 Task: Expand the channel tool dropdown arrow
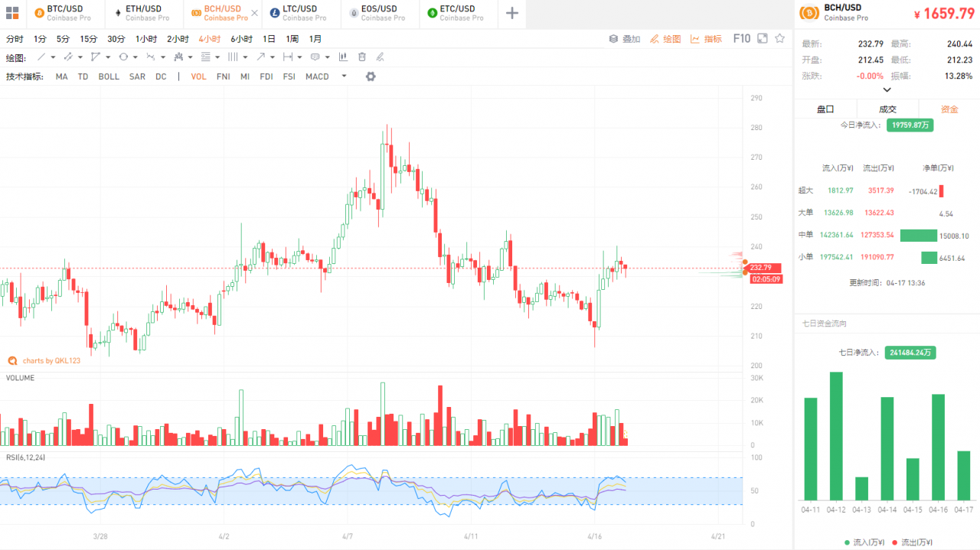click(x=80, y=57)
